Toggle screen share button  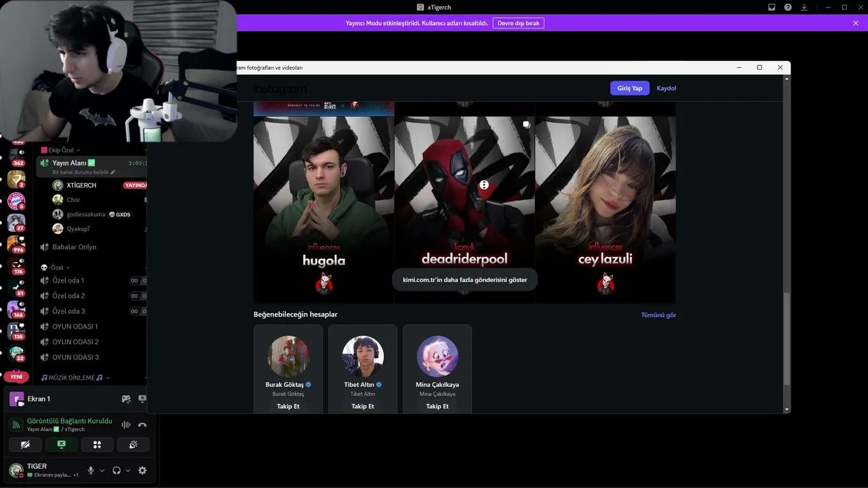pos(61,445)
